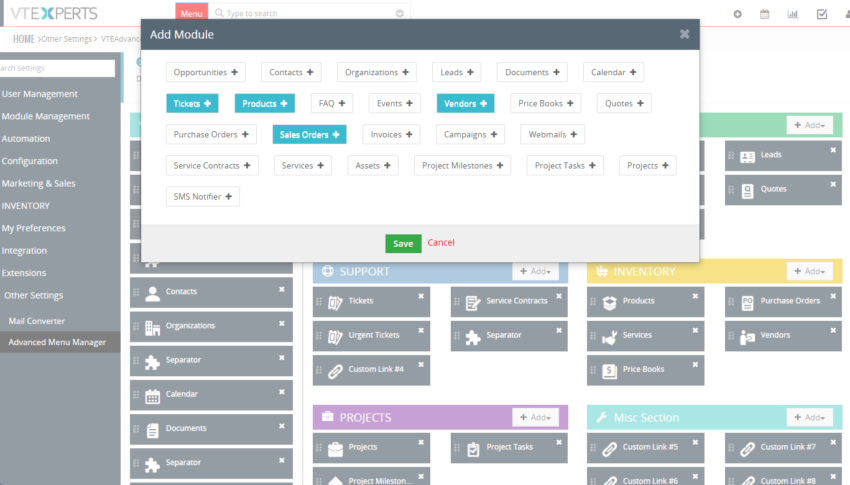Remove the Leads menu item
Viewport: 850px width, 485px height.
pos(833,150)
